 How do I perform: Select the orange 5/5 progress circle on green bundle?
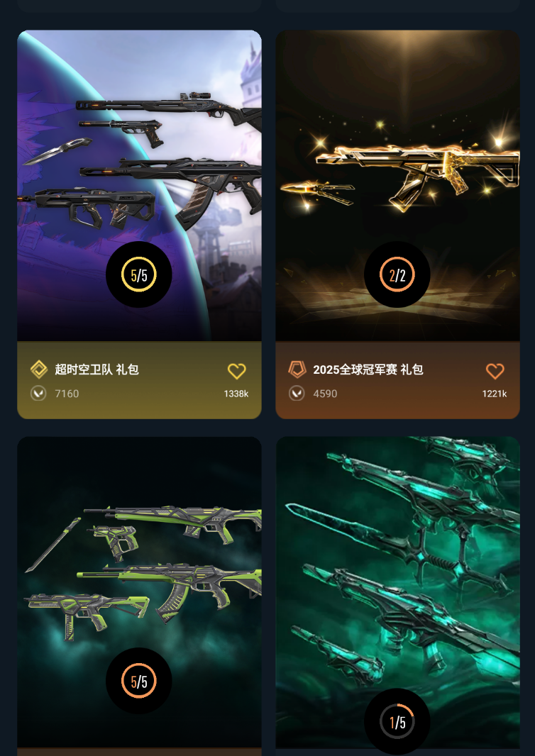pos(139,682)
